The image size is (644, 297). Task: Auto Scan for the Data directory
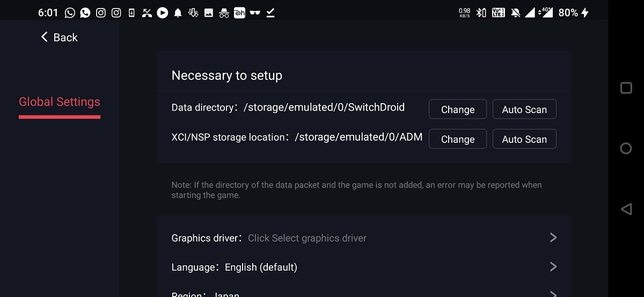coord(524,109)
